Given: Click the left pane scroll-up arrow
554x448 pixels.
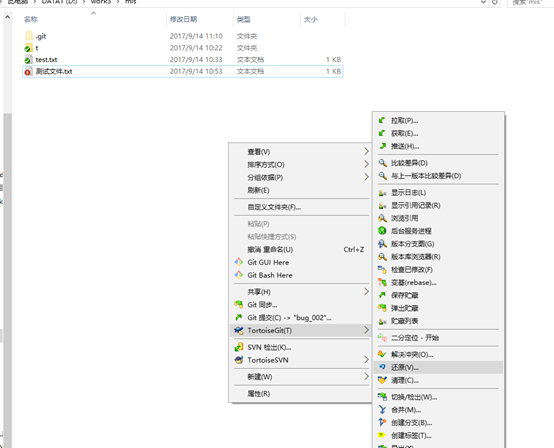Looking at the screenshot, I should point(7,17).
